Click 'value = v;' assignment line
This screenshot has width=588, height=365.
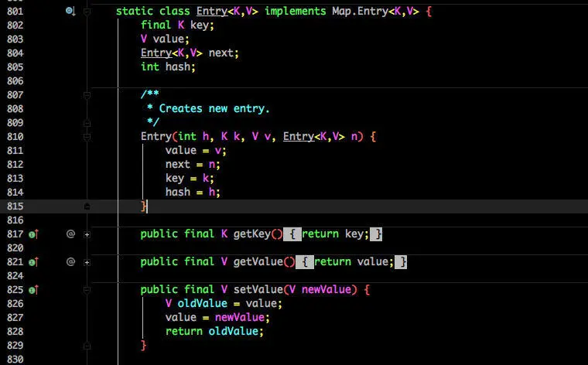196,151
